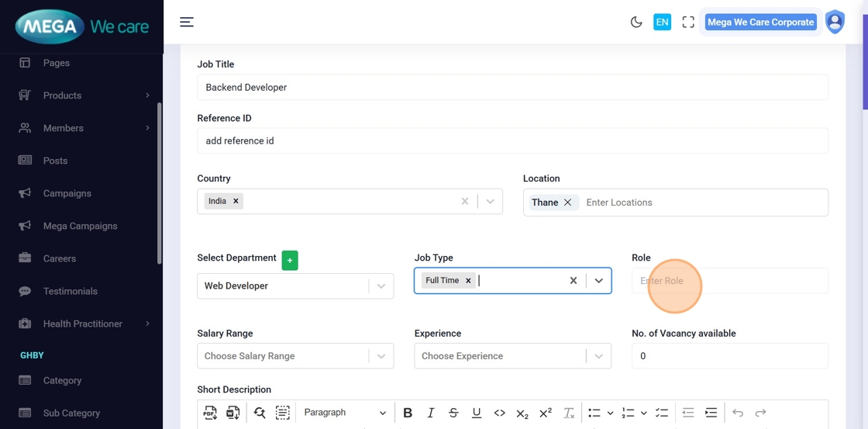
Task: Open the Paragraph heading dropdown
Action: 345,413
